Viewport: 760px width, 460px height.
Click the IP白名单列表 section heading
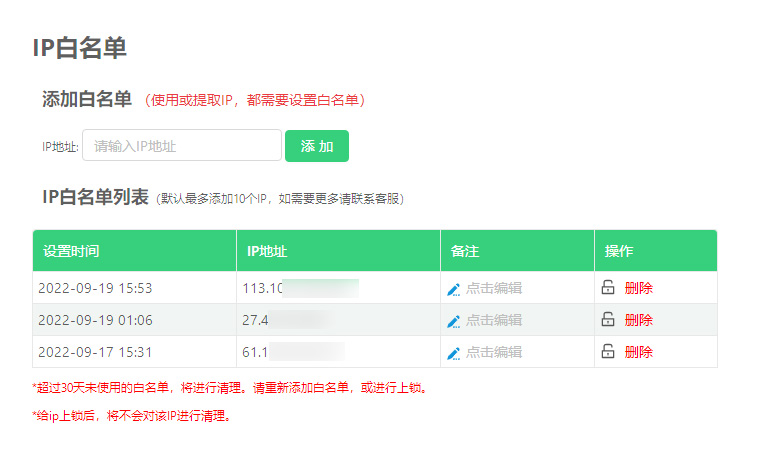[x=95, y=197]
